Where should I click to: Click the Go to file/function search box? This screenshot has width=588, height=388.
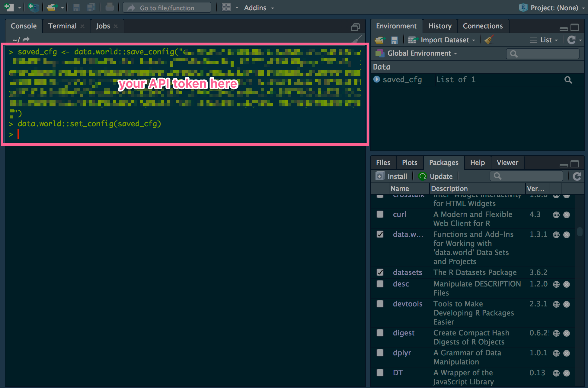coord(167,8)
